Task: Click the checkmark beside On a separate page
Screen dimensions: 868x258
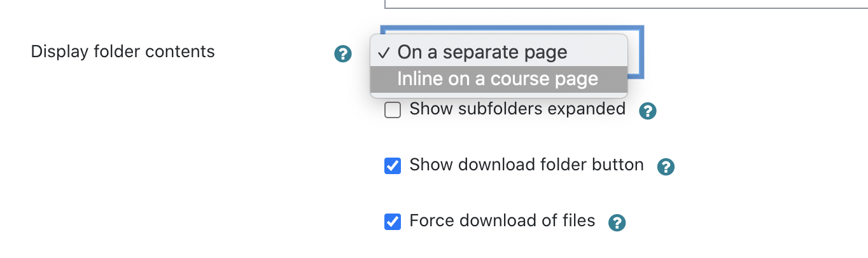Action: coord(384,53)
